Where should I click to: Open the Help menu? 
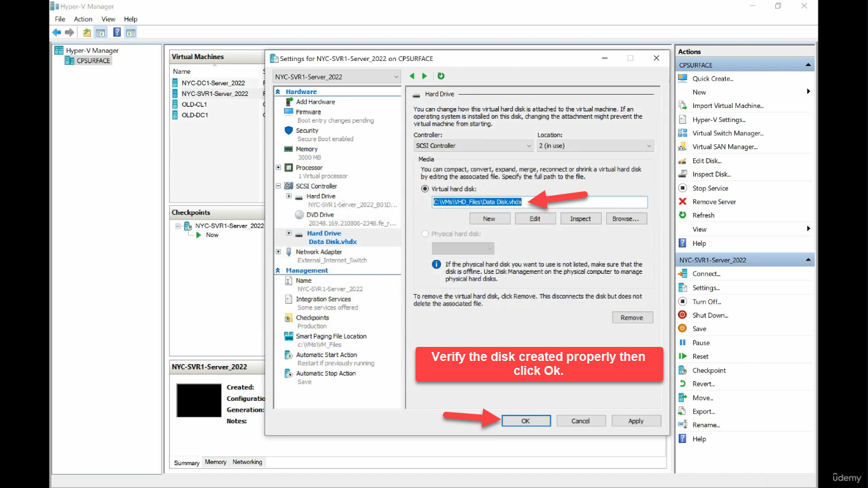pyautogui.click(x=130, y=19)
